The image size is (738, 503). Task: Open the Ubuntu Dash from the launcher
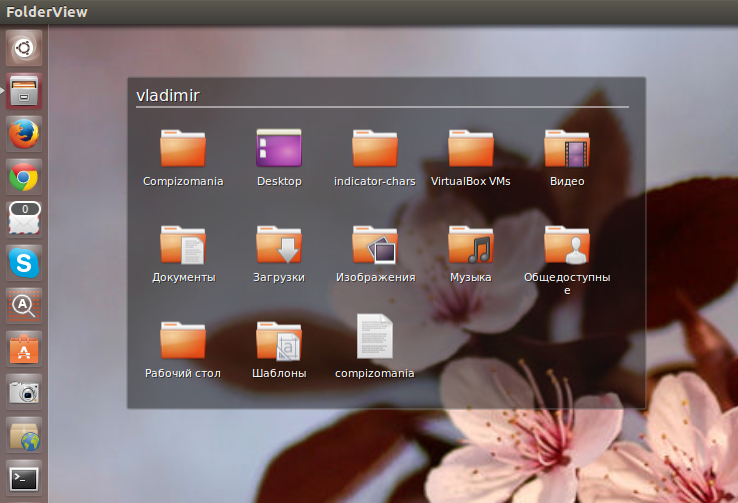pyautogui.click(x=24, y=46)
